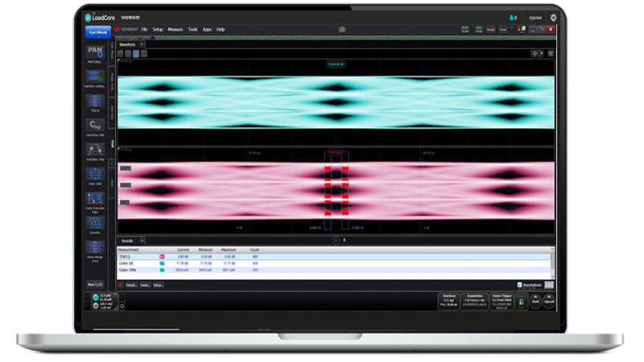Select the first waveform layout icon

120,54
